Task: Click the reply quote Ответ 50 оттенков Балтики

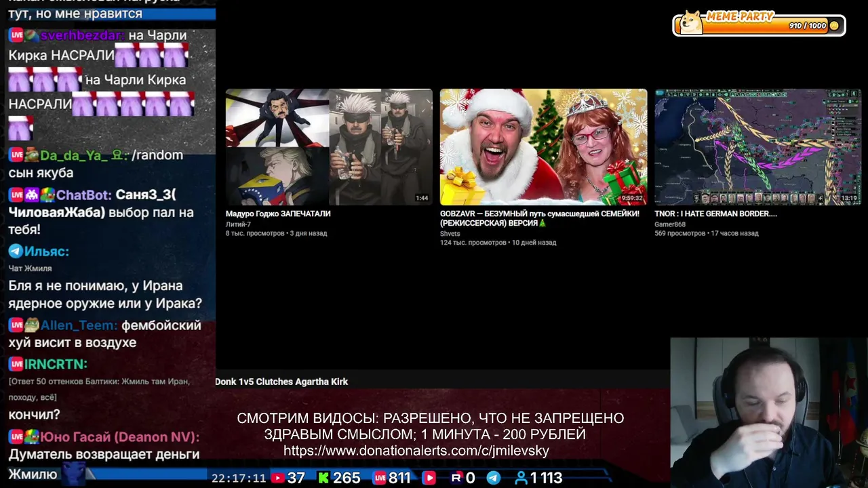Action: (x=99, y=389)
